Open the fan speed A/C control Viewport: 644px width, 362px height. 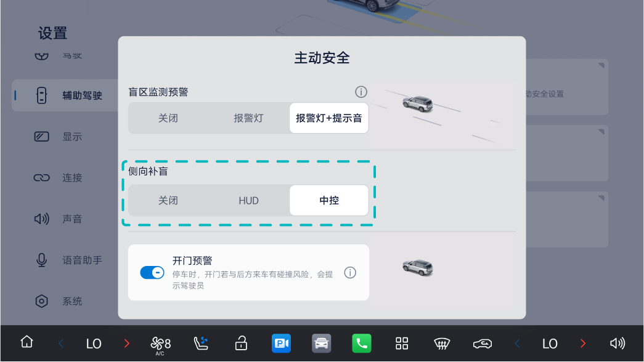coord(160,345)
